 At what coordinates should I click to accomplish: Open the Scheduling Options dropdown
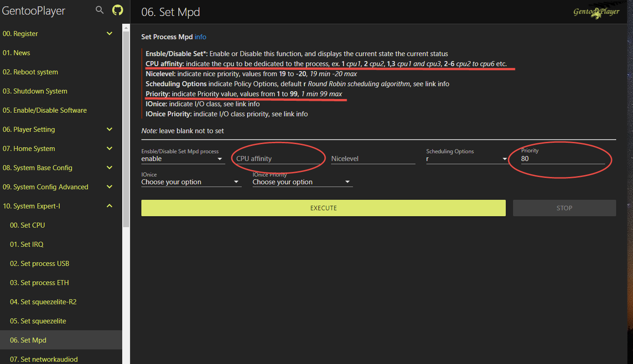[467, 159]
